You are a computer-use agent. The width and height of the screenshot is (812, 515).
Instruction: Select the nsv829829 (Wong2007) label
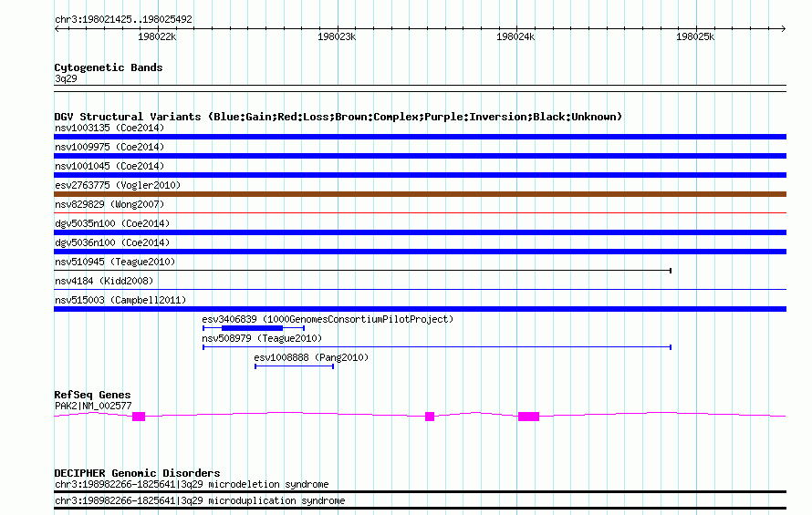point(109,204)
